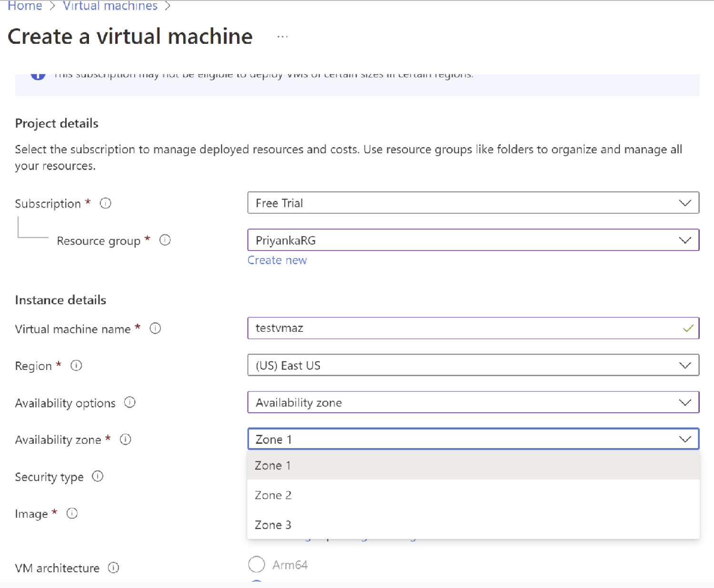Go to Virtual machines breadcrumb link

pyautogui.click(x=110, y=6)
